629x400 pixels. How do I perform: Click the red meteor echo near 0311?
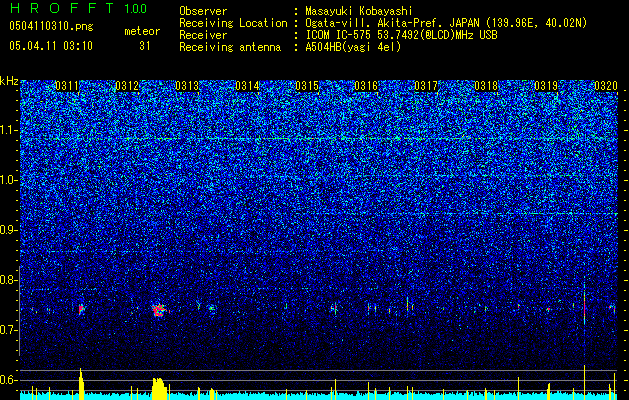[81, 309]
